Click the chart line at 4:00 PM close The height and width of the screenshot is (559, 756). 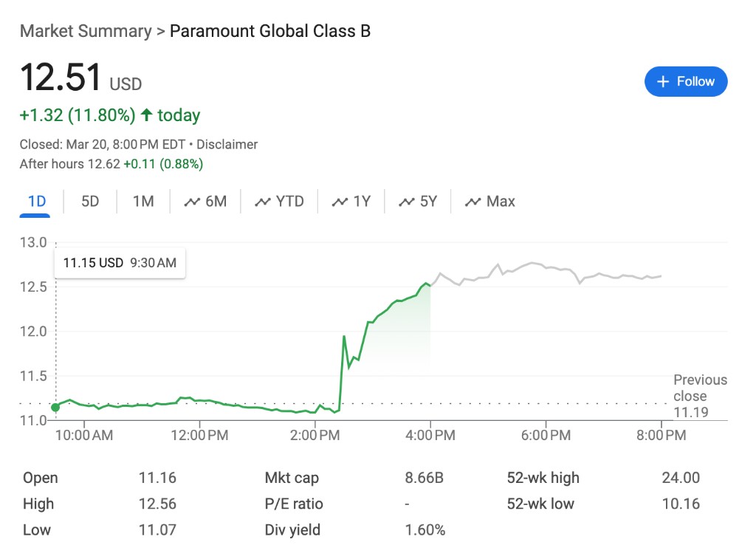point(430,285)
